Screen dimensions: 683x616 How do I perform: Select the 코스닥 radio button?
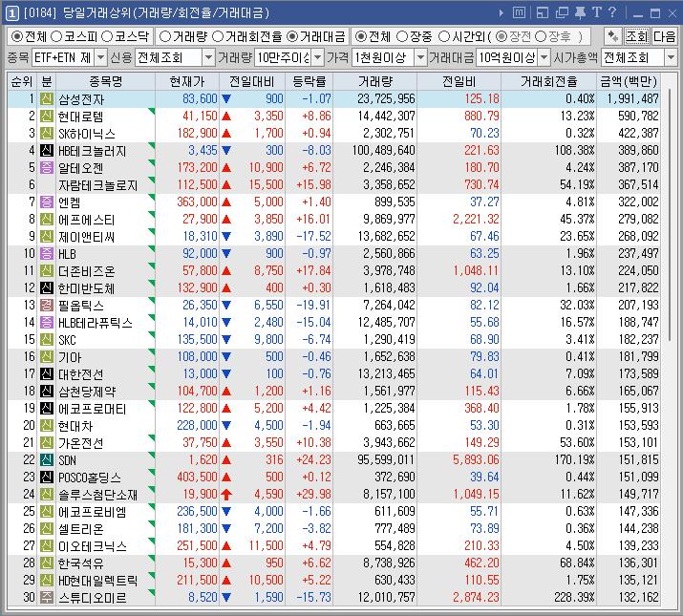pos(107,36)
